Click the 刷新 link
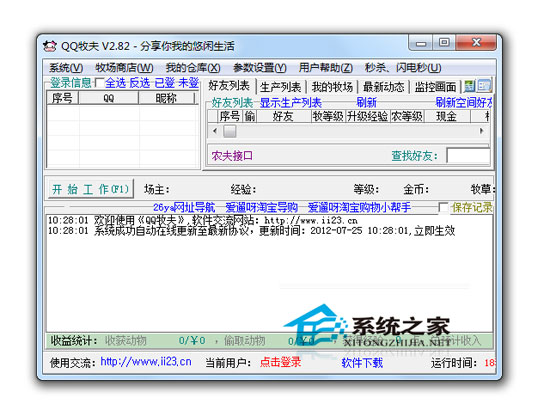 pos(366,103)
